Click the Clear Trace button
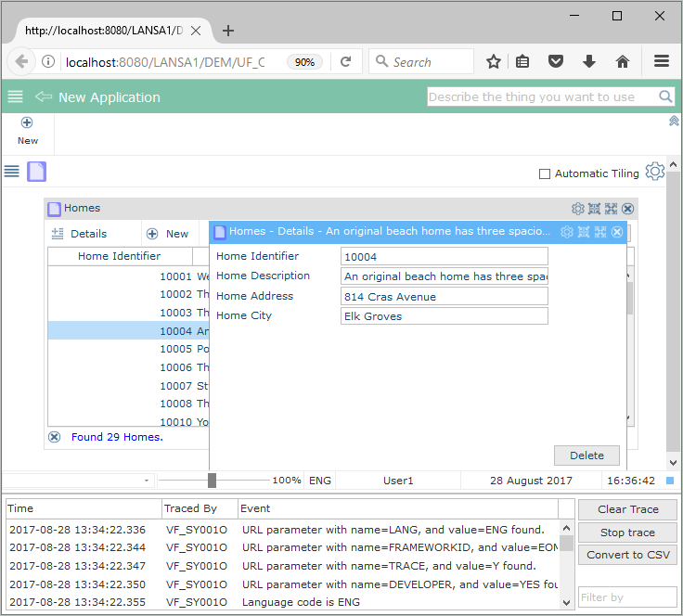This screenshot has width=683, height=616. click(627, 509)
